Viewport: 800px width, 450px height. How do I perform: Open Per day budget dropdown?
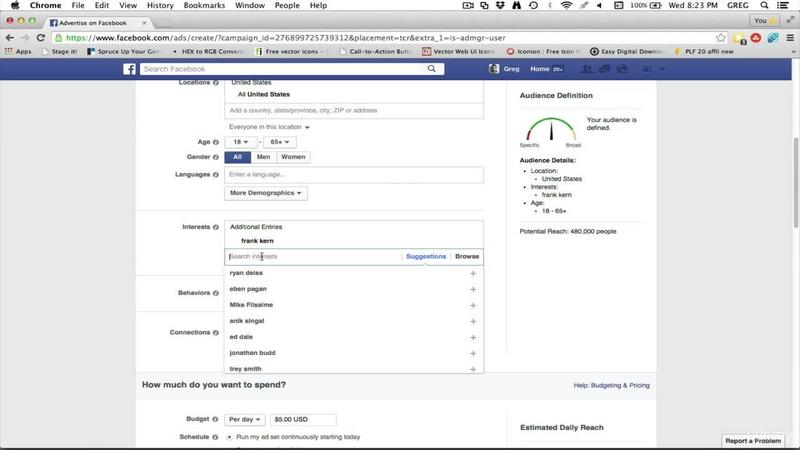(244, 419)
